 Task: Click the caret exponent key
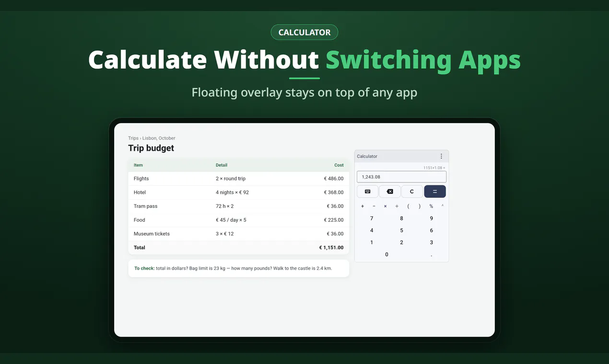443,206
